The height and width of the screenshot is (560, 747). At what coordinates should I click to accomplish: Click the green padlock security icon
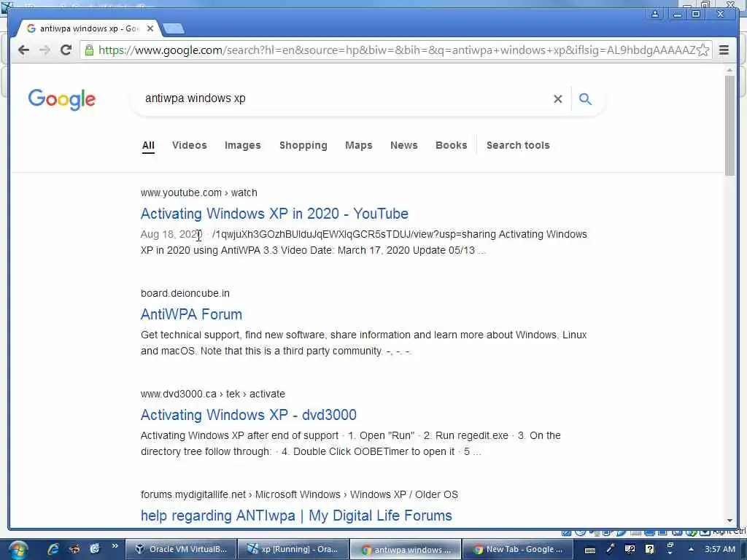pyautogui.click(x=89, y=50)
